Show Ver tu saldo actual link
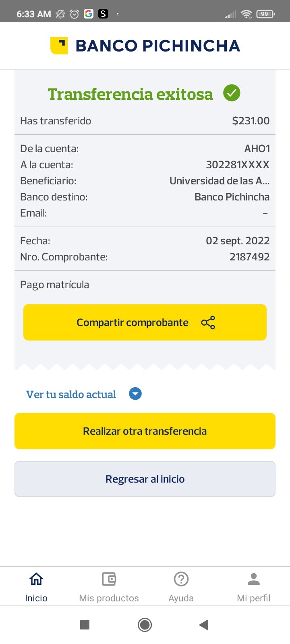Image resolution: width=290 pixels, height=644 pixels. [x=71, y=394]
